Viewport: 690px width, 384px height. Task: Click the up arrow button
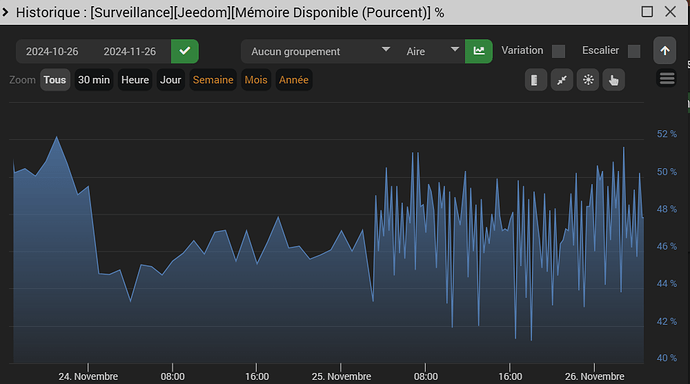[664, 51]
